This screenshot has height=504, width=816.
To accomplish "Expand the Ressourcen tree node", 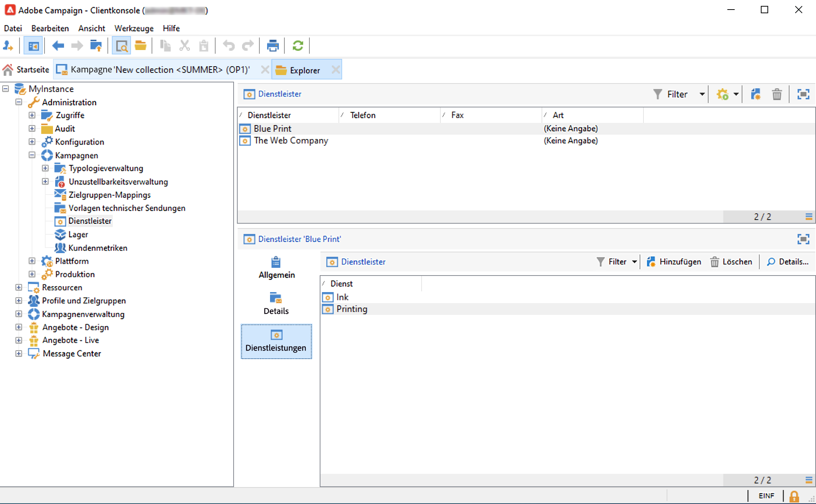I will click(19, 287).
